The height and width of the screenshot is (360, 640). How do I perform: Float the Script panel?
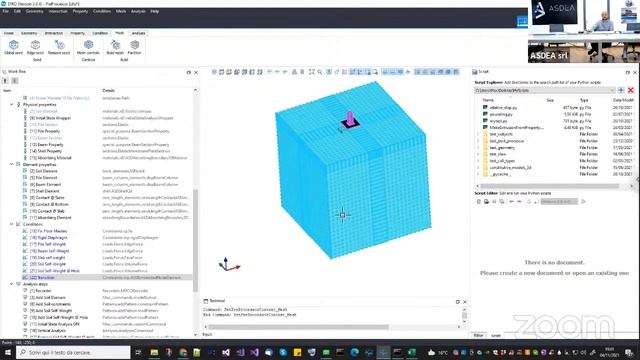[627, 72]
